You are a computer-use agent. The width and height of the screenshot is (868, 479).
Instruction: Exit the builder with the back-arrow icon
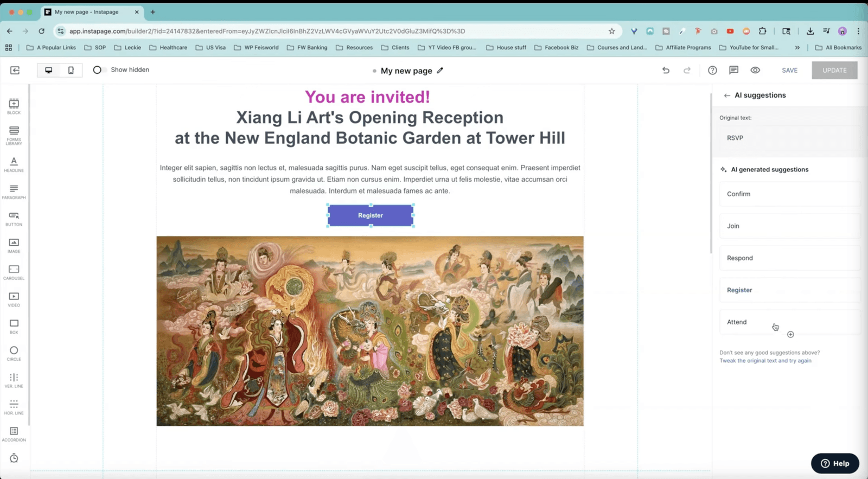point(15,70)
